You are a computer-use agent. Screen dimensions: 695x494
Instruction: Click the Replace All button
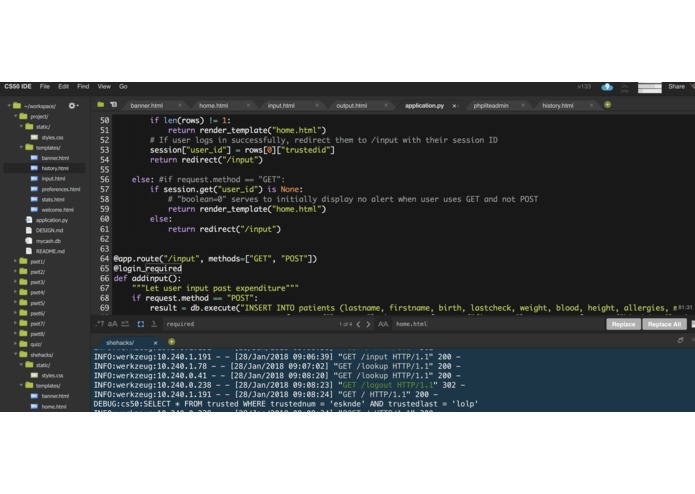(664, 324)
